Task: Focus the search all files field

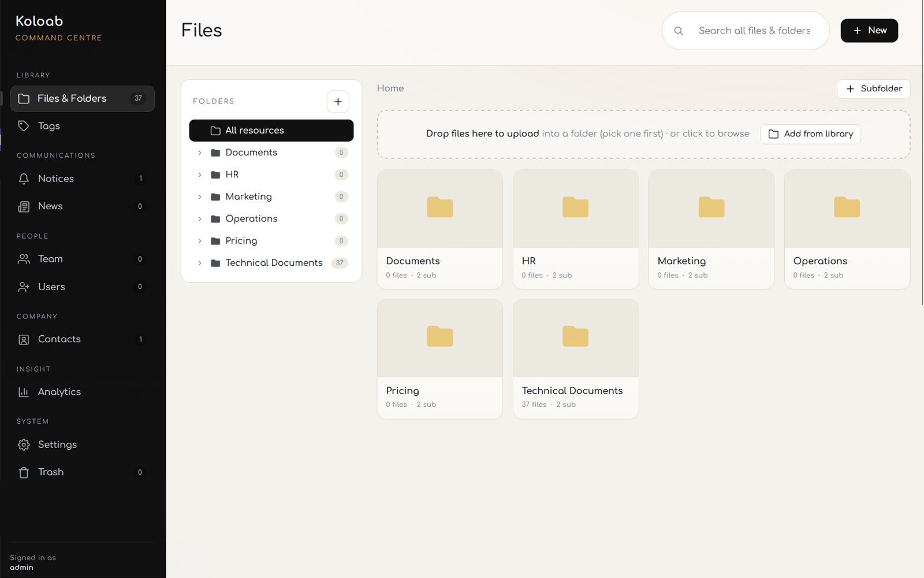Action: (746, 31)
